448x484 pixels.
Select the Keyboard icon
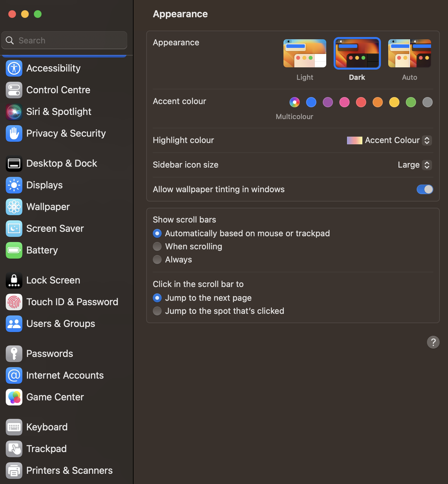tap(14, 427)
